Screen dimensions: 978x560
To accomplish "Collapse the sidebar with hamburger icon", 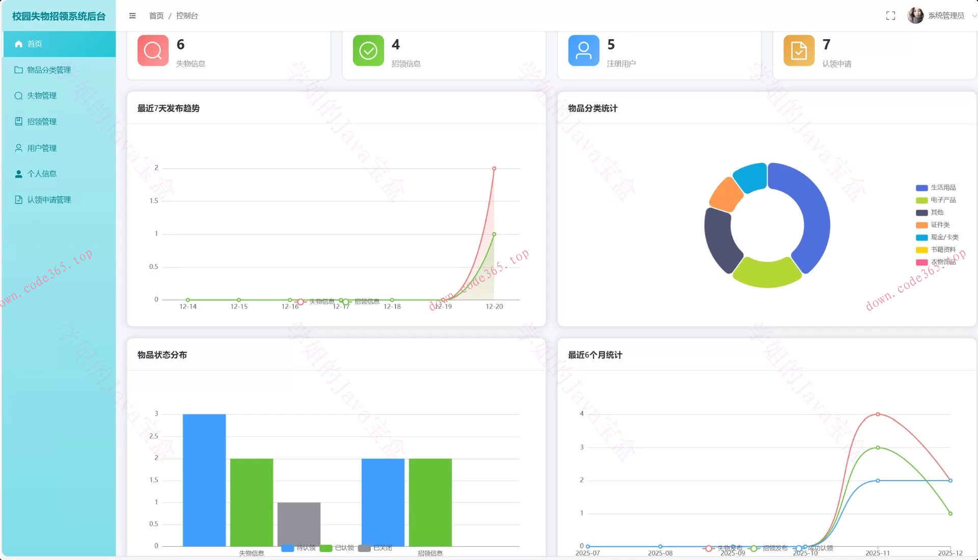I will point(132,16).
